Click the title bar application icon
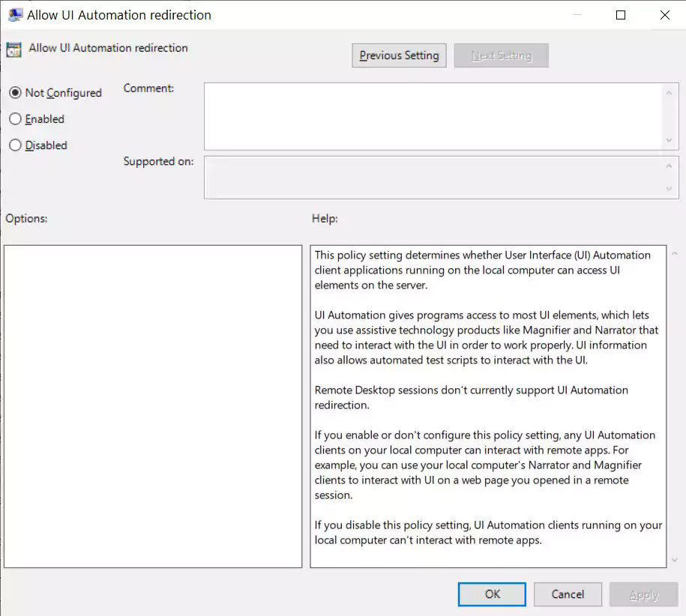This screenshot has width=686, height=616. click(15, 15)
